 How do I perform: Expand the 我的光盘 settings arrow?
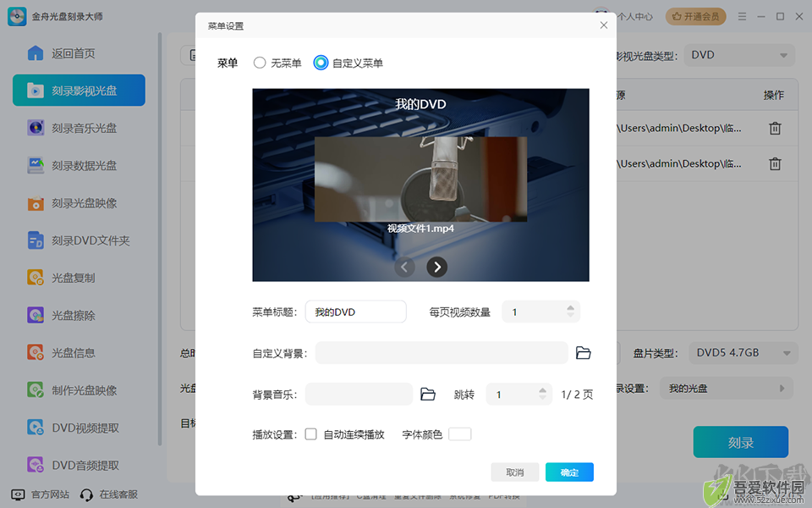(782, 389)
